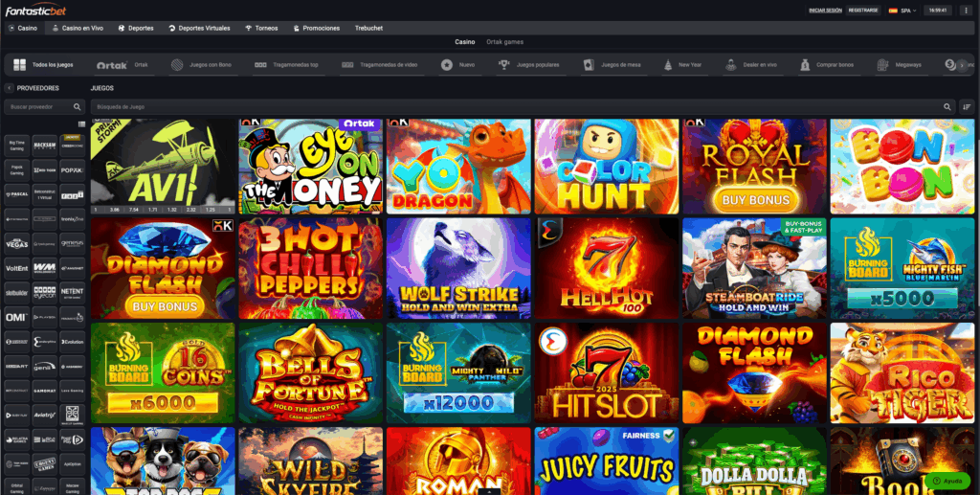The width and height of the screenshot is (980, 495).
Task: Click the Iniciar Sesión link
Action: tap(825, 11)
